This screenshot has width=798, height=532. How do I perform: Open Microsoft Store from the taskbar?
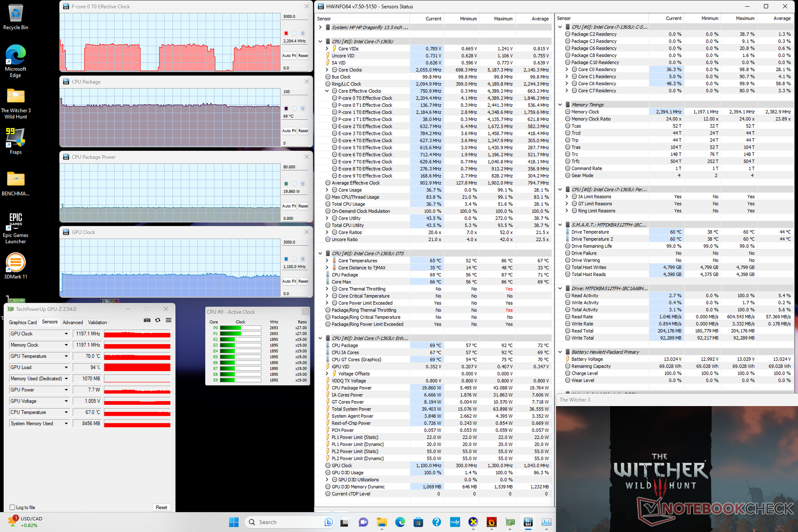click(x=418, y=522)
